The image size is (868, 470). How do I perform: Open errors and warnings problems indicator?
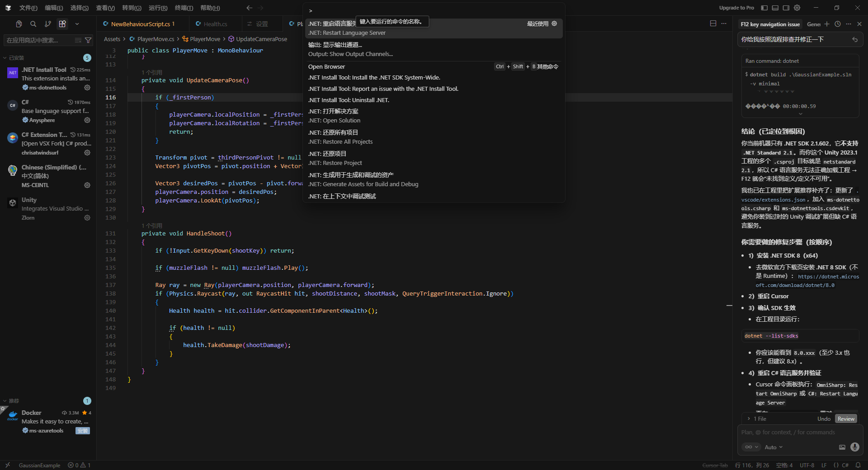[x=79, y=465]
